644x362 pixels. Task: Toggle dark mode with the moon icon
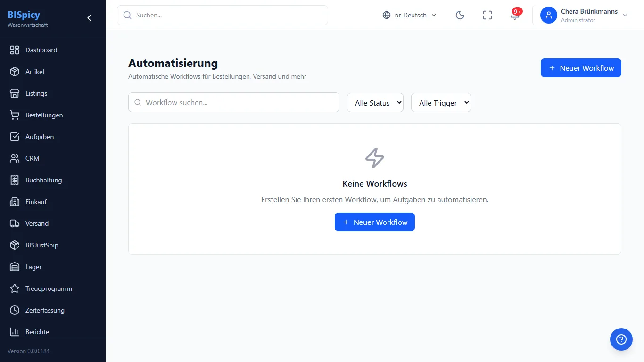tap(460, 15)
